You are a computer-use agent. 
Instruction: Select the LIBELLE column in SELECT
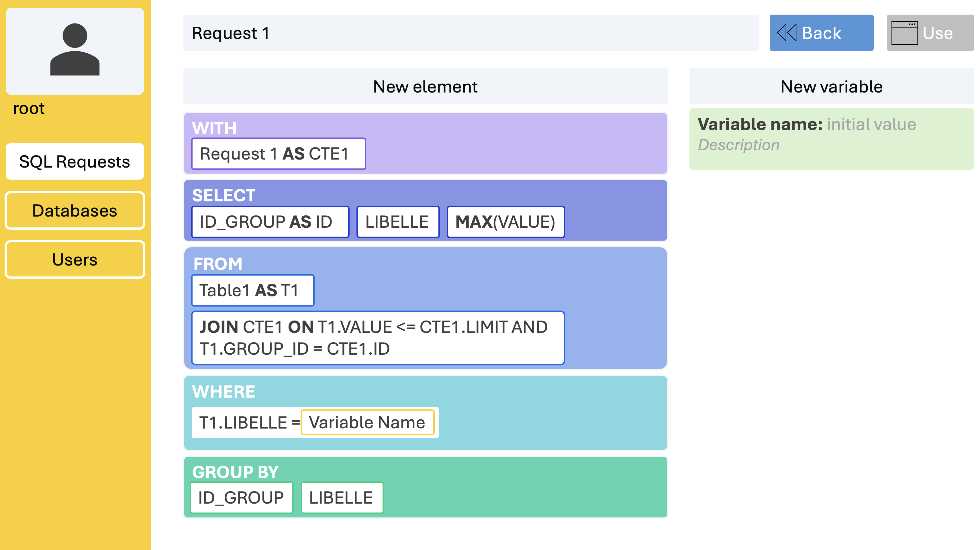coord(398,222)
